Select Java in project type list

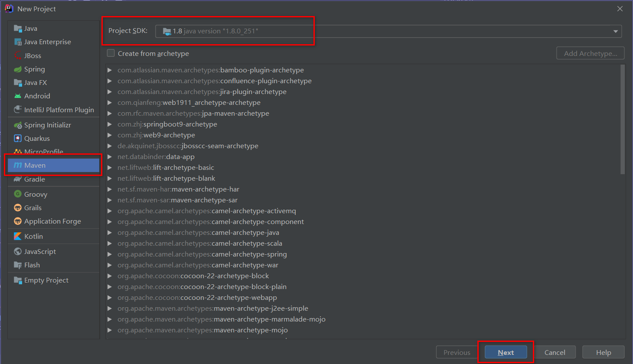[x=54, y=29]
